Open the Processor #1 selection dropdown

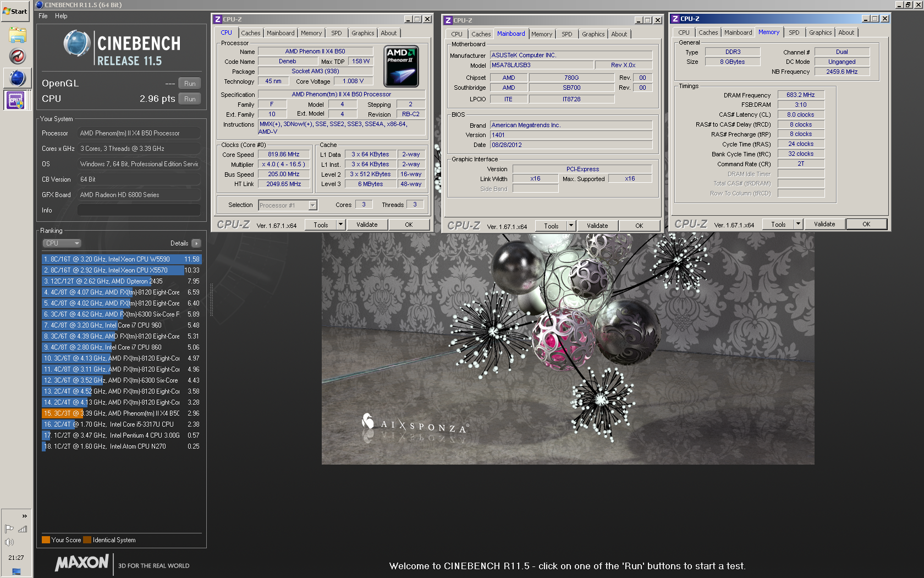(288, 205)
